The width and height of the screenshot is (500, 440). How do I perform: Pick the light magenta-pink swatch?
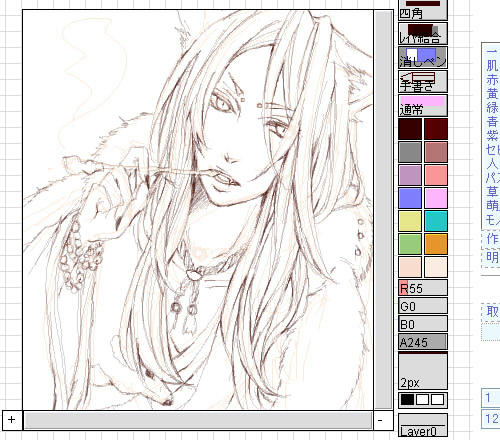(436, 198)
